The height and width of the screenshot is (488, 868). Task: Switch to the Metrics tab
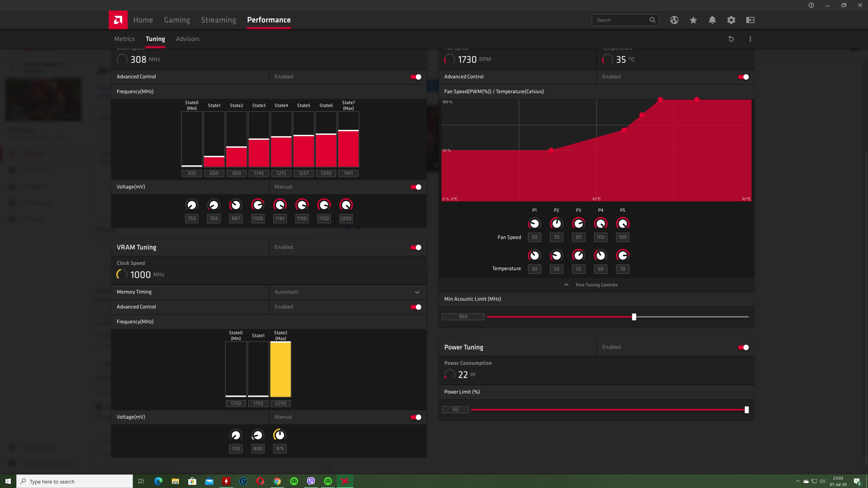pos(124,39)
